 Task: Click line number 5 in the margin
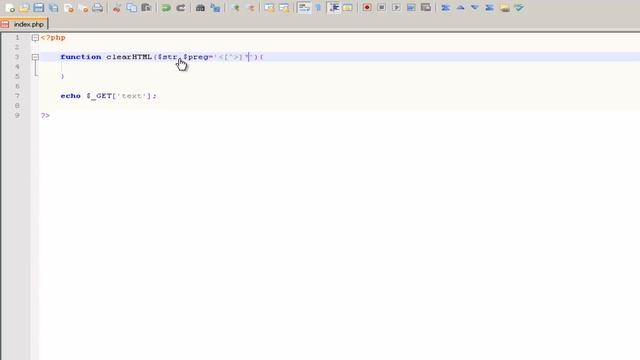coord(17,76)
